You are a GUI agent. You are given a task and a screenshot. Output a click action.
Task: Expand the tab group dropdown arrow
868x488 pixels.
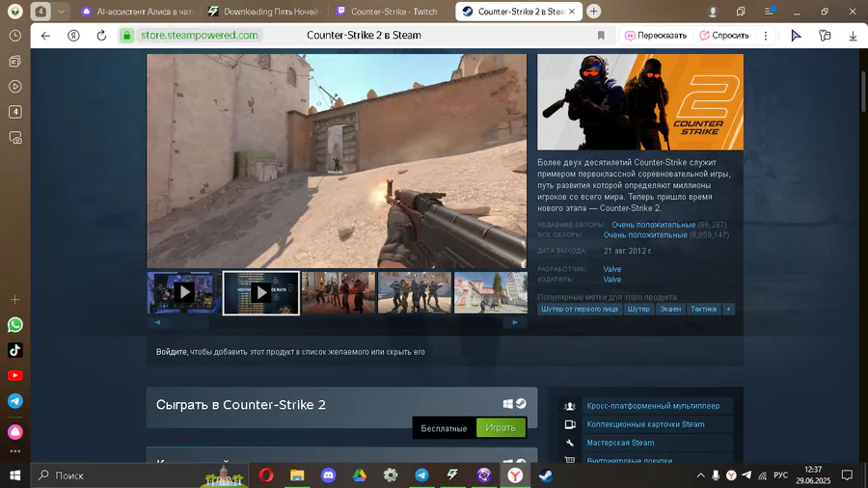click(x=61, y=11)
